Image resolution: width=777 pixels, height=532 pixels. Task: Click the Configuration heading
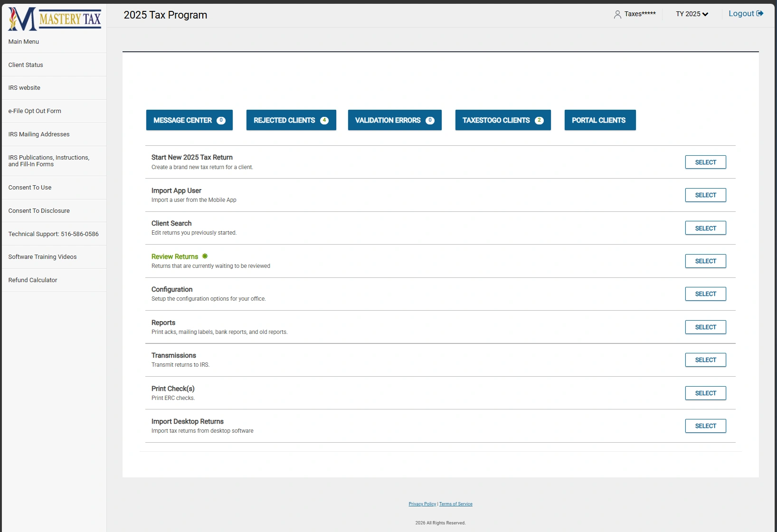(x=172, y=289)
